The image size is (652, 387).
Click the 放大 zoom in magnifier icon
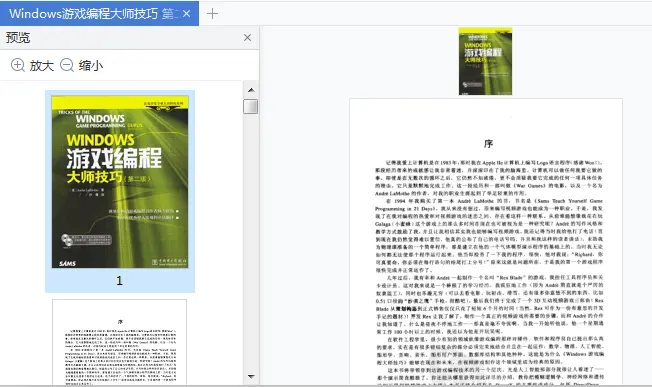coord(17,65)
